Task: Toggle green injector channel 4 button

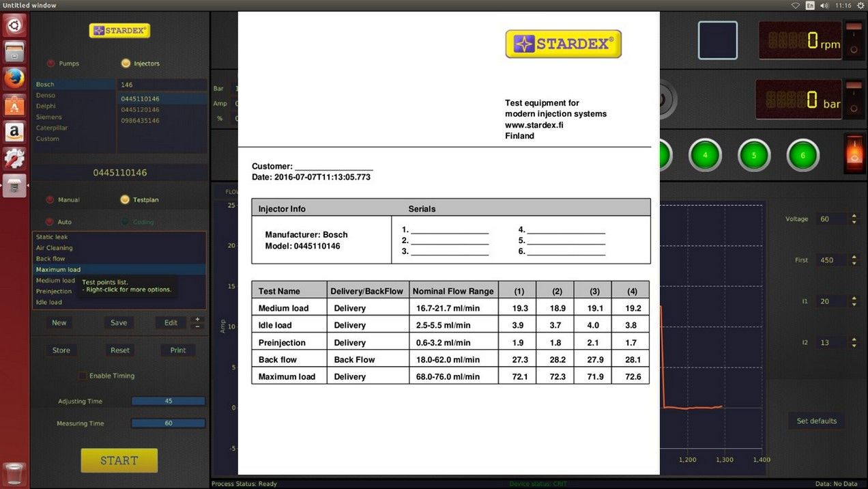Action: (x=705, y=155)
